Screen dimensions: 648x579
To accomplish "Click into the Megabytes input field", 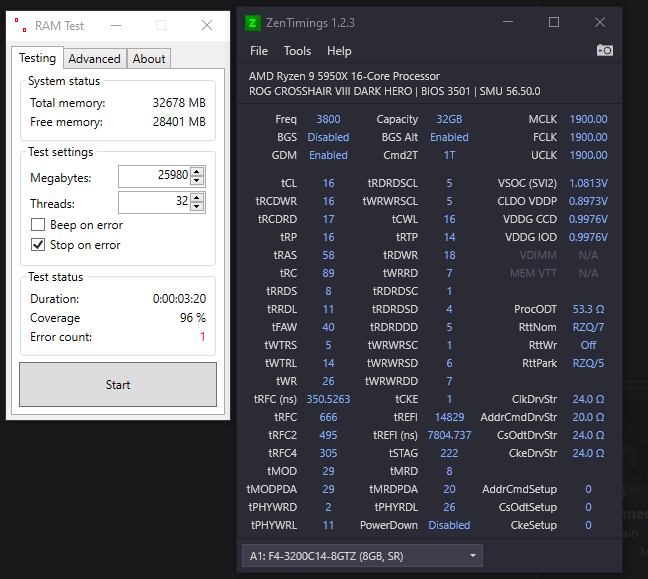I will coord(155,176).
